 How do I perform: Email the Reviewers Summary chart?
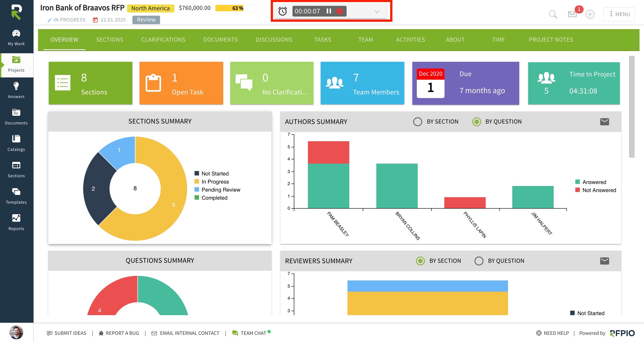tap(604, 261)
